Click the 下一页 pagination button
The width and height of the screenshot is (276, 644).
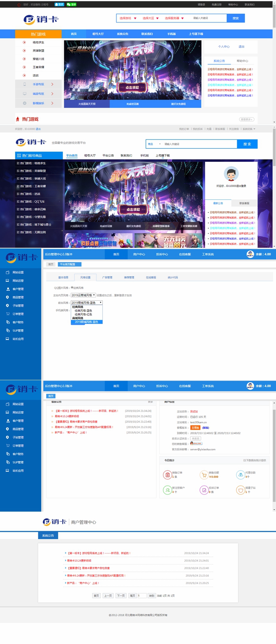coord(121,596)
